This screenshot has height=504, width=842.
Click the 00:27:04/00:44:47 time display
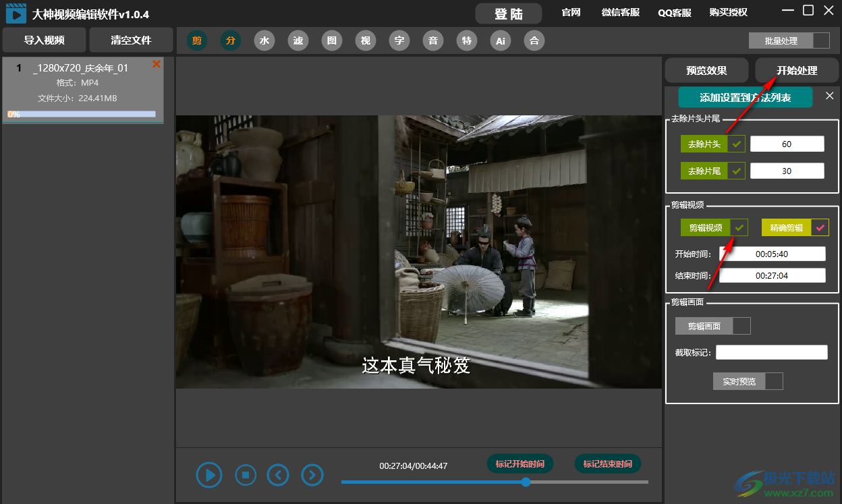tap(413, 466)
